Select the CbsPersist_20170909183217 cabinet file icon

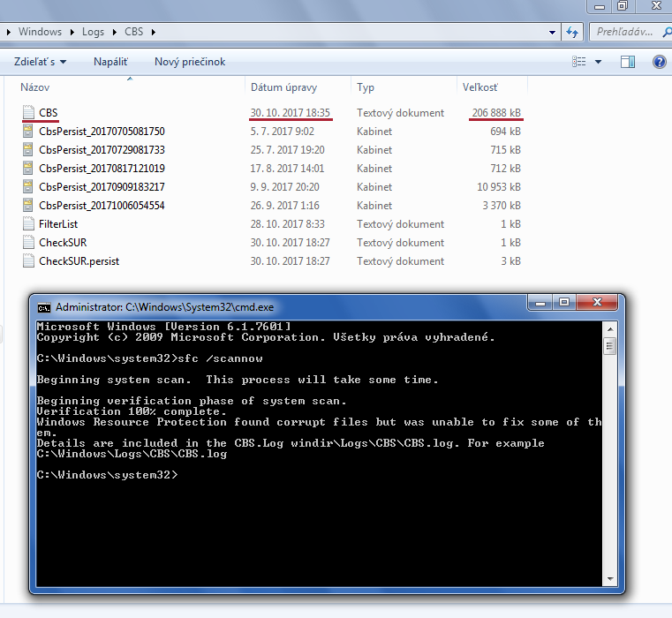click(x=28, y=187)
